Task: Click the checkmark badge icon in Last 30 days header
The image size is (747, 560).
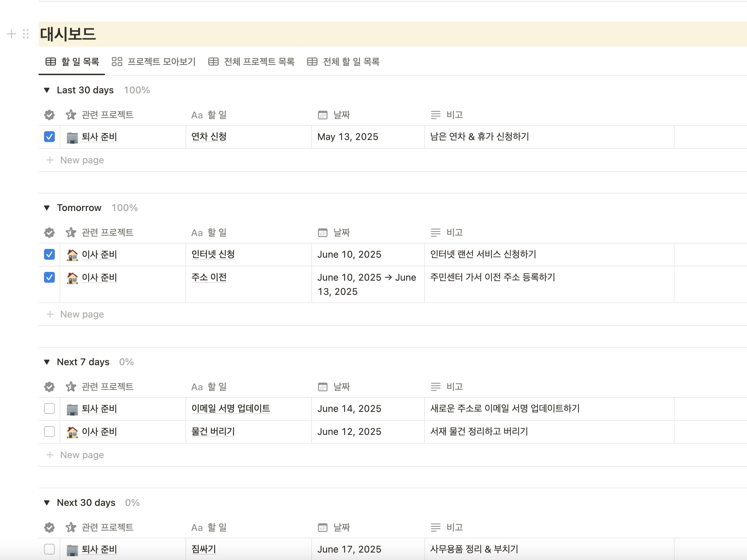Action: point(49,115)
